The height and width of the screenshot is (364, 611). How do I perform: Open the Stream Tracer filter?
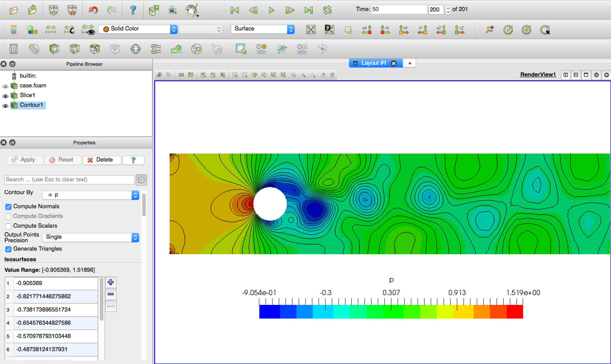(155, 49)
